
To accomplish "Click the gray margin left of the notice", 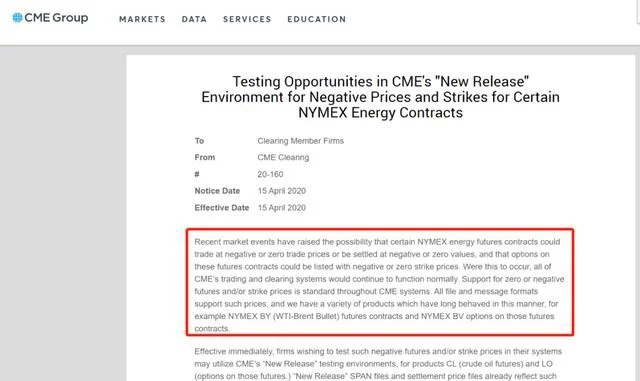I will click(63, 213).
